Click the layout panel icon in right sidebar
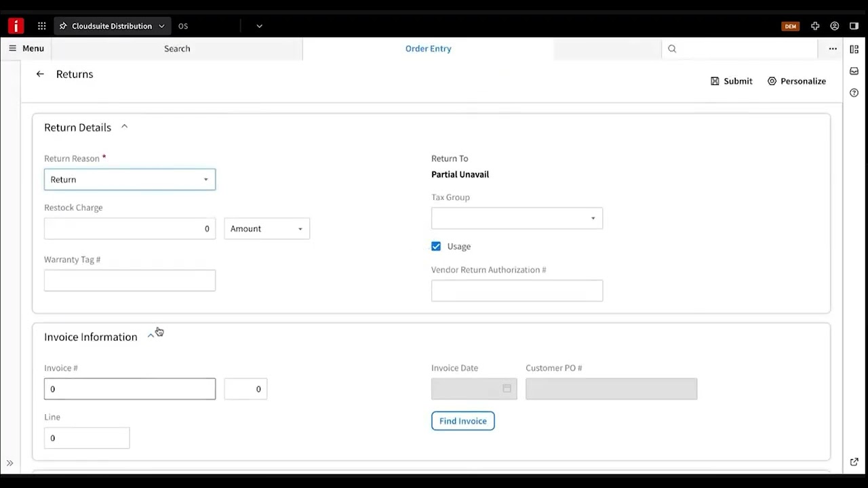 pyautogui.click(x=854, y=49)
